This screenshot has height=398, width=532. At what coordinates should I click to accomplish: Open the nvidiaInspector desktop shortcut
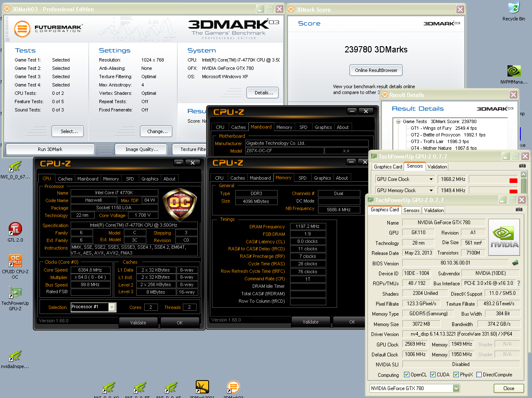[15, 360]
